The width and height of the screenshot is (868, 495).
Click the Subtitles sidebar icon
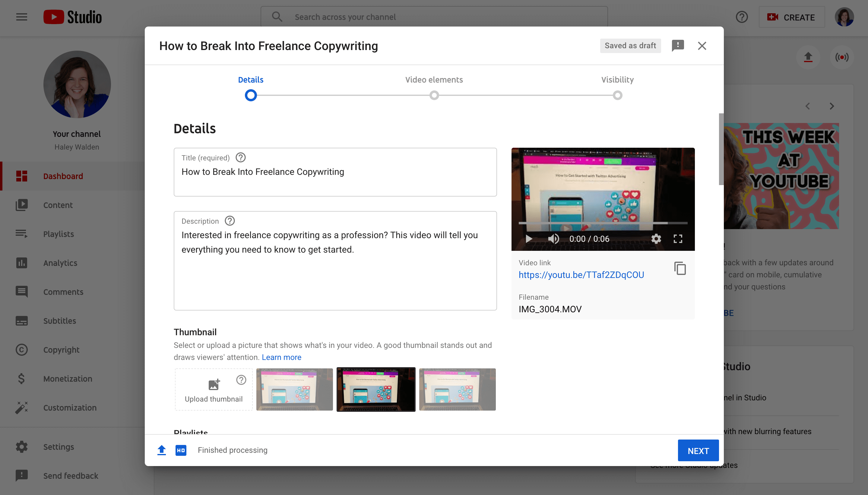[21, 320]
